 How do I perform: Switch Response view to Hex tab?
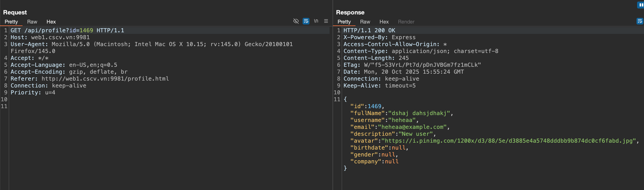tap(384, 22)
